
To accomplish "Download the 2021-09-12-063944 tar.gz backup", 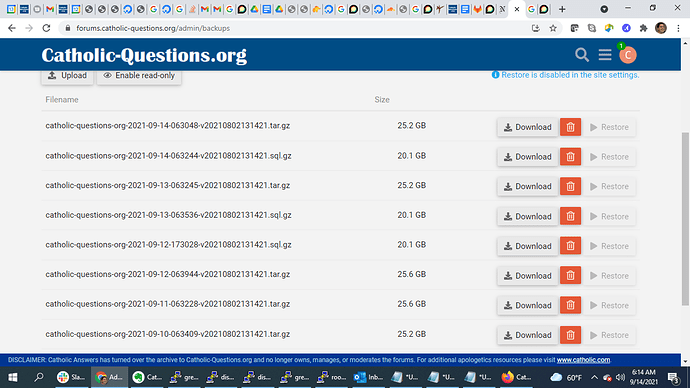I will click(x=528, y=276).
